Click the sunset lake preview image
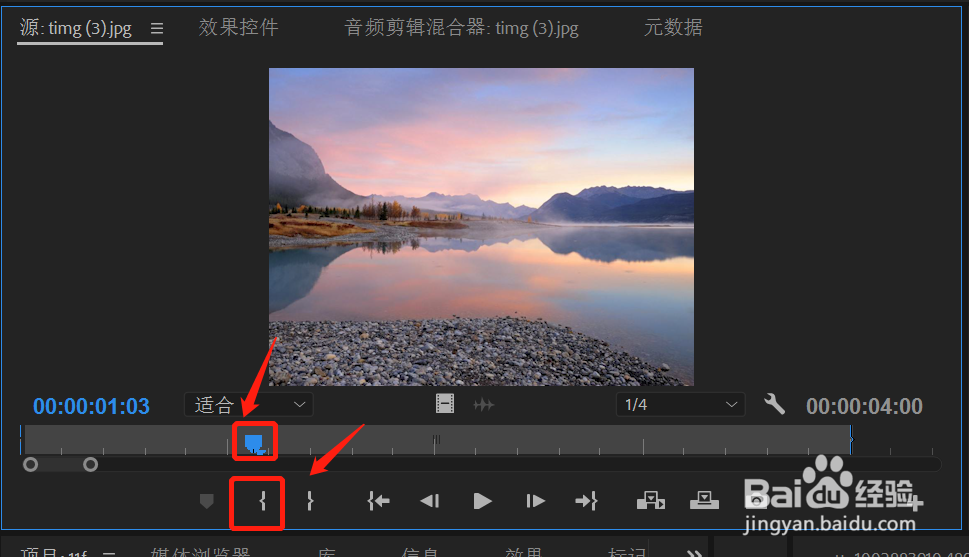969x557 pixels. click(481, 227)
